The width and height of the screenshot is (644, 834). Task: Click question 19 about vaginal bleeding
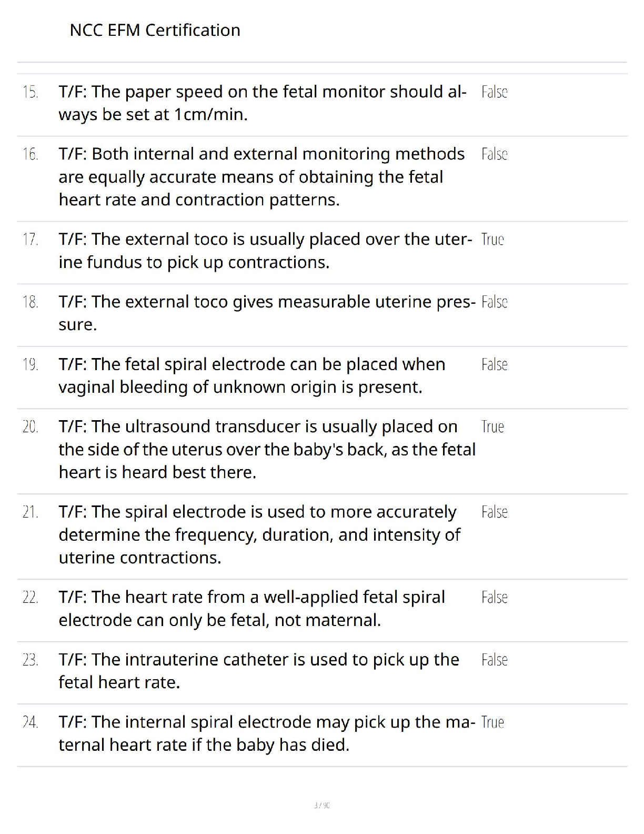pos(251,375)
